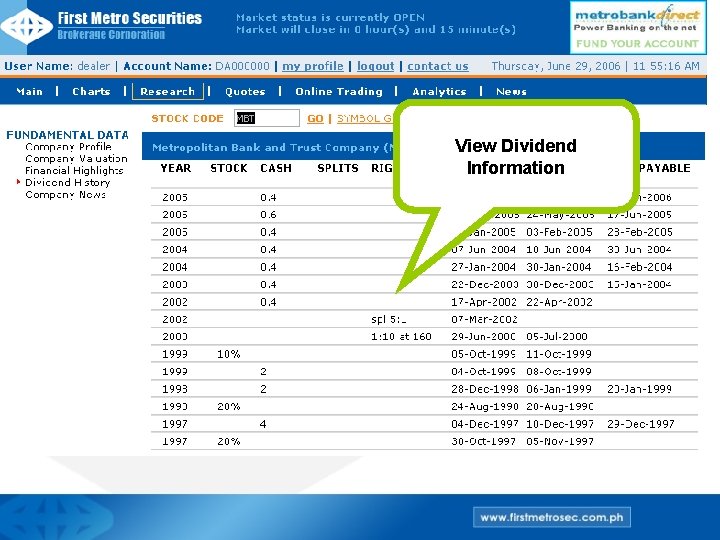Screen dimensions: 720x540
Task: Select the Research menu tab
Action: click(x=168, y=91)
